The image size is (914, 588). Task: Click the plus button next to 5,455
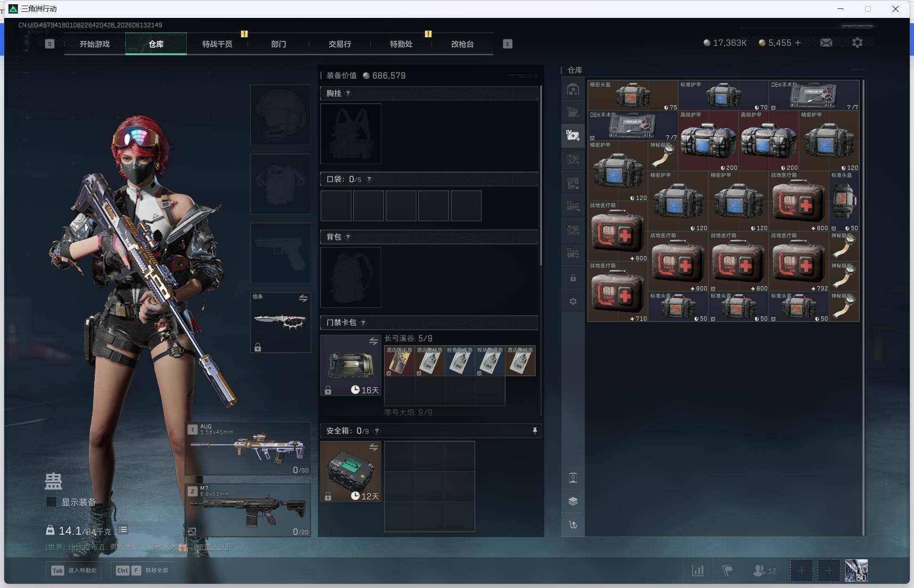click(x=798, y=43)
